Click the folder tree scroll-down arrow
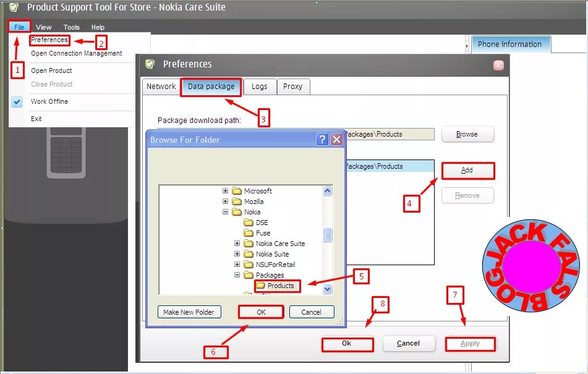Screen dimensions: 588x374 click(327, 289)
